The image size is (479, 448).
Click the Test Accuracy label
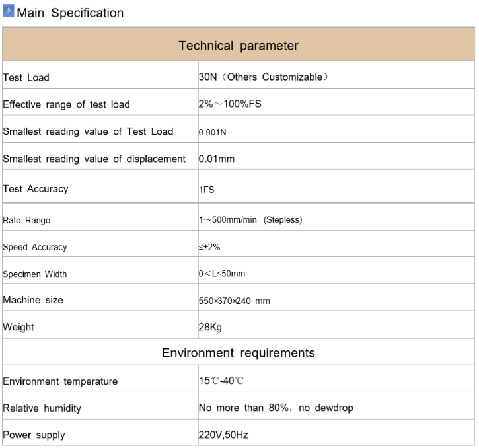(36, 189)
